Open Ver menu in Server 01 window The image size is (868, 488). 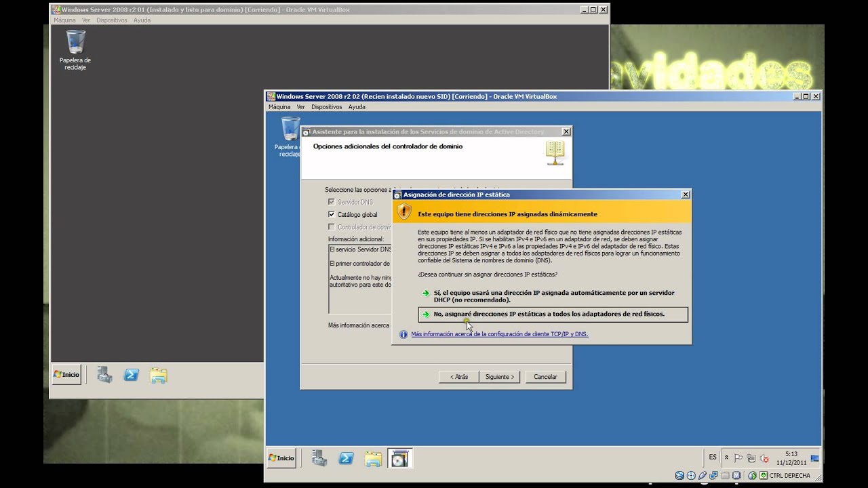(86, 20)
